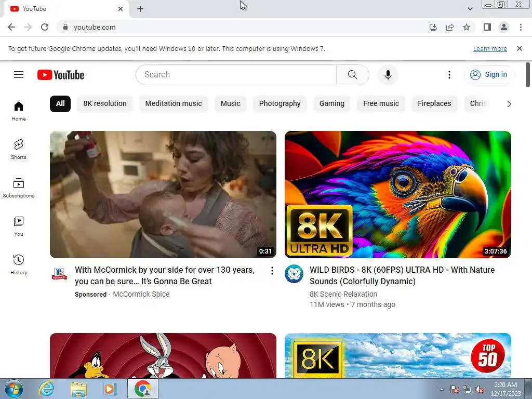Click 8K Scenic Relaxation channel avatar
Viewport: 532px width, 399px height.
point(294,273)
